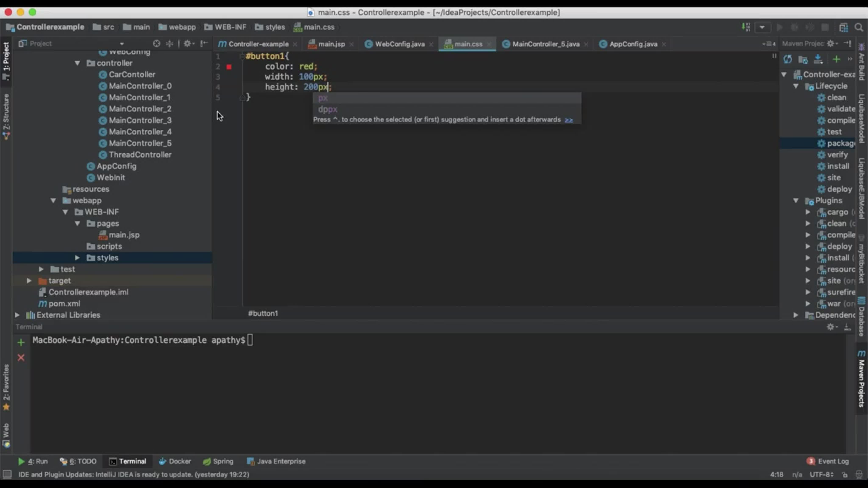Switch to the main.jsp editor tab

[331, 44]
